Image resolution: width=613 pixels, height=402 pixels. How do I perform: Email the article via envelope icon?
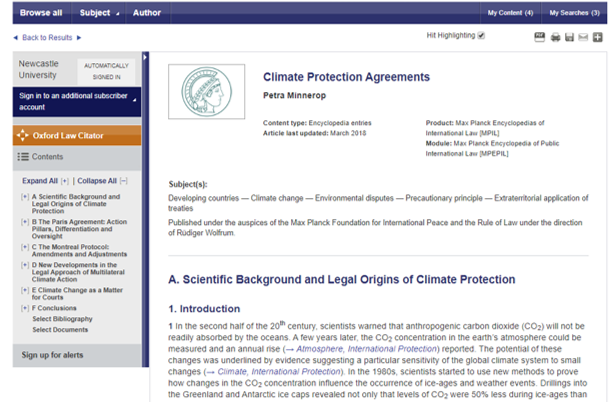coord(583,38)
